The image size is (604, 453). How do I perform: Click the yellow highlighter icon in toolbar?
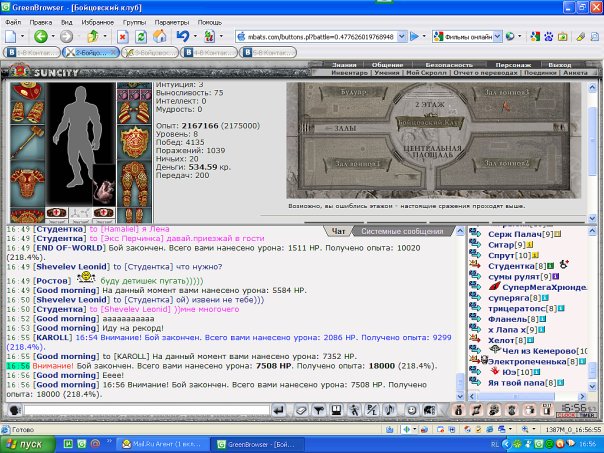pos(581,37)
